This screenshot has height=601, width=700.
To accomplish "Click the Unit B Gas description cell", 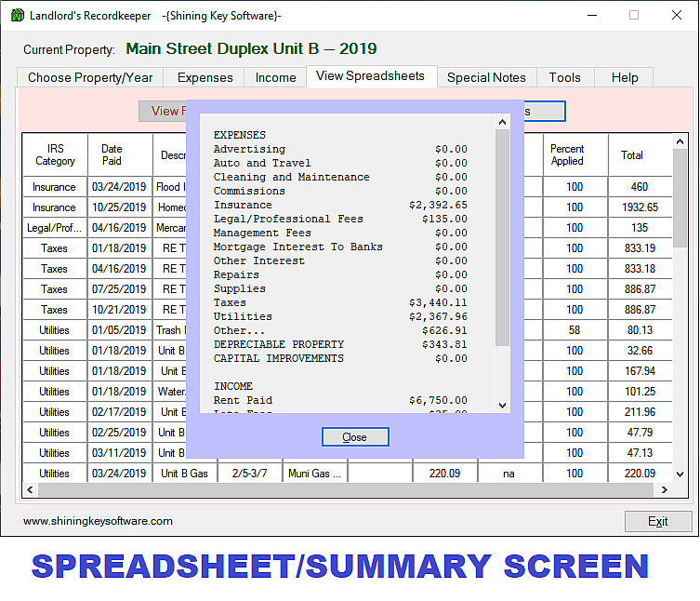I will coord(184,474).
